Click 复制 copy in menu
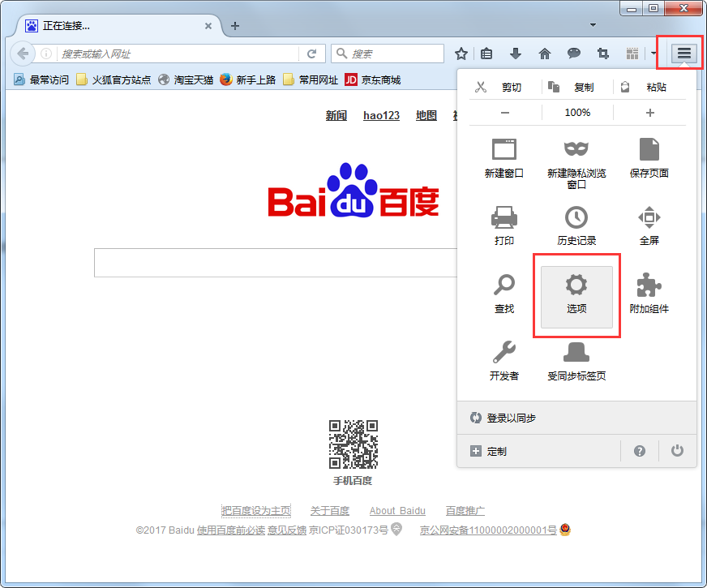Image resolution: width=707 pixels, height=588 pixels. [577, 87]
